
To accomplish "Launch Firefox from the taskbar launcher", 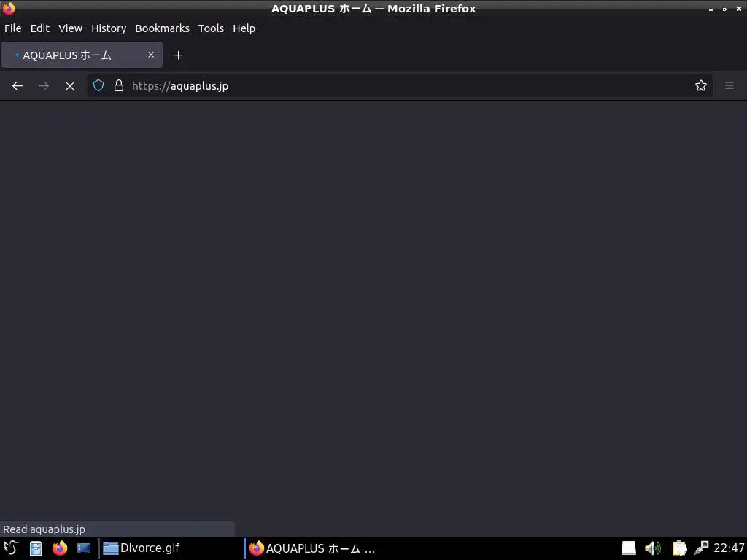I will pos(60,548).
